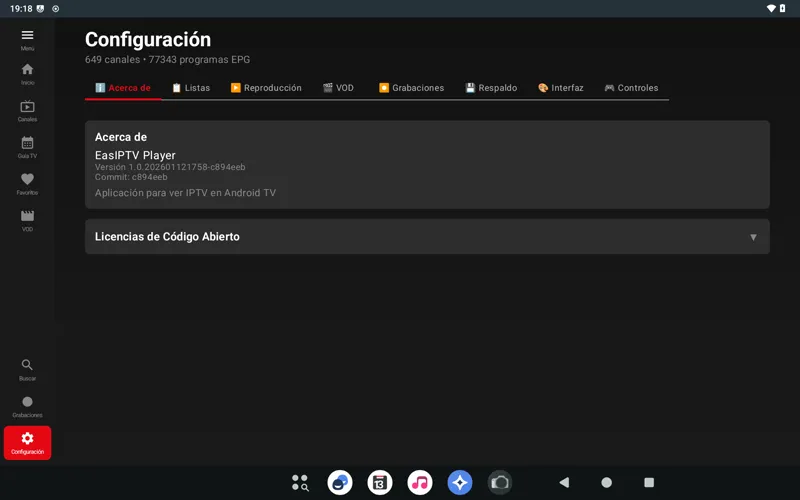
Task: Switch to the Interfaz tab
Action: [x=561, y=88]
